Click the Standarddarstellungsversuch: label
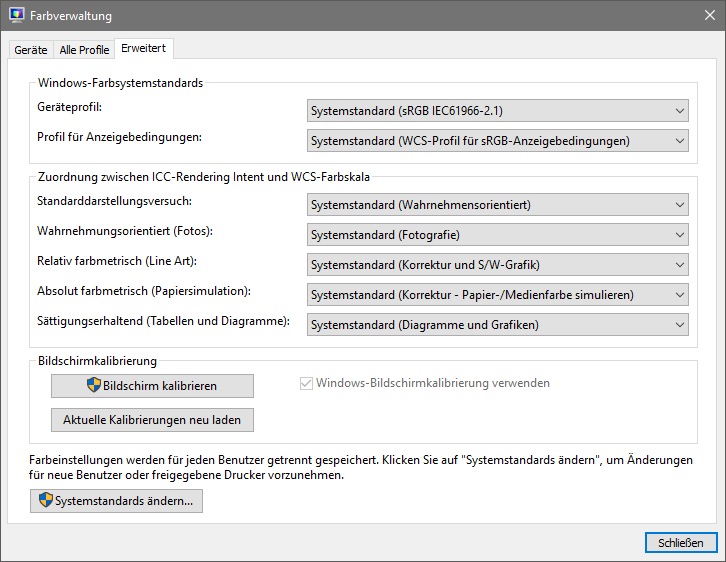 [x=114, y=201]
